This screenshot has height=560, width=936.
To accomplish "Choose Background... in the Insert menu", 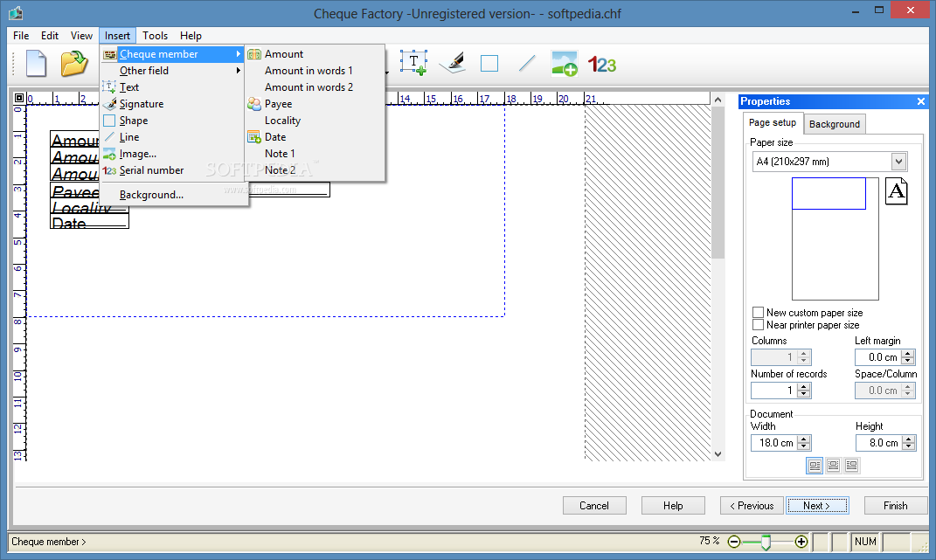I will click(x=174, y=195).
